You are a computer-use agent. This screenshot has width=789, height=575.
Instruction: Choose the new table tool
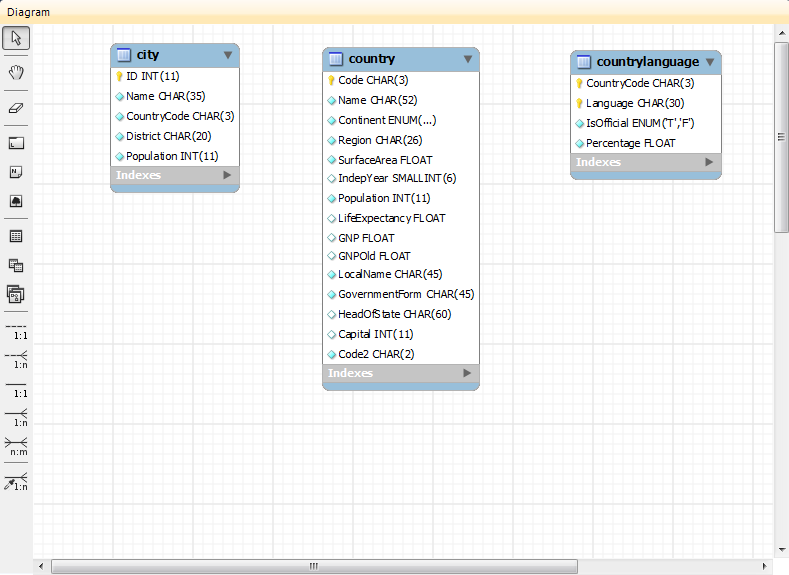point(16,237)
